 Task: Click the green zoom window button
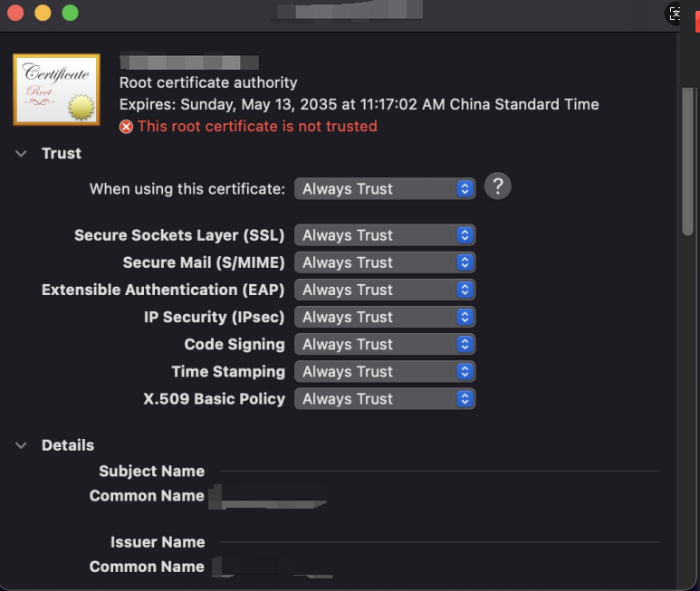click(70, 13)
